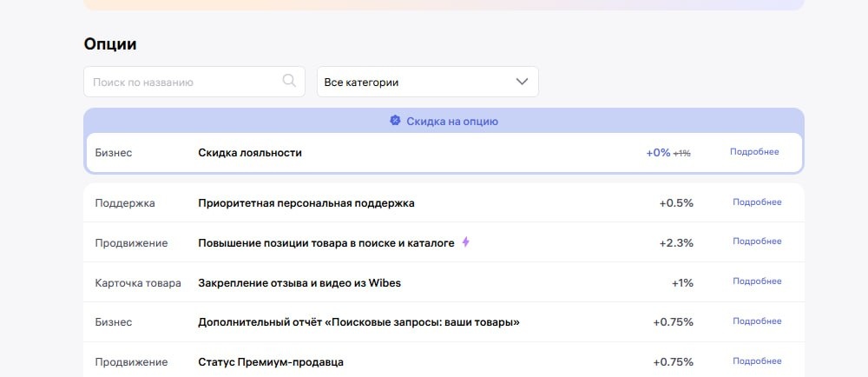
Task: Click the +1% value for Wibes option
Action: pyautogui.click(x=682, y=283)
